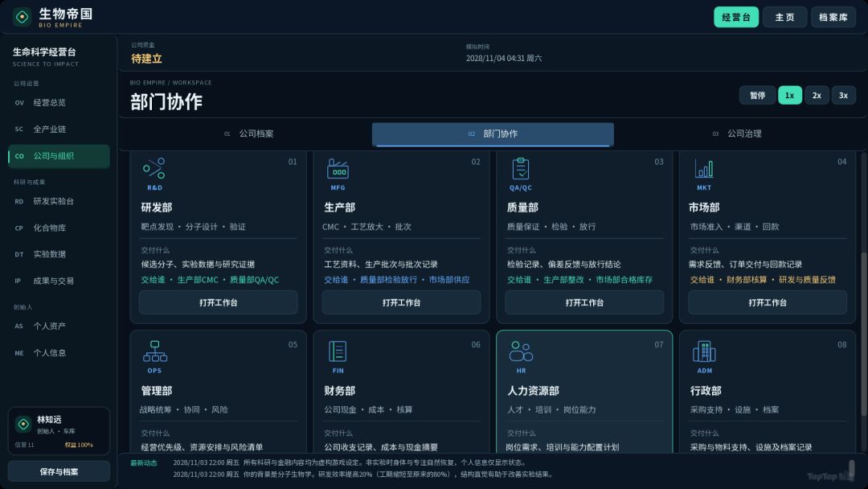The height and width of the screenshot is (489, 868).
Task: Go to 主页 in top bar
Action: coord(784,17)
